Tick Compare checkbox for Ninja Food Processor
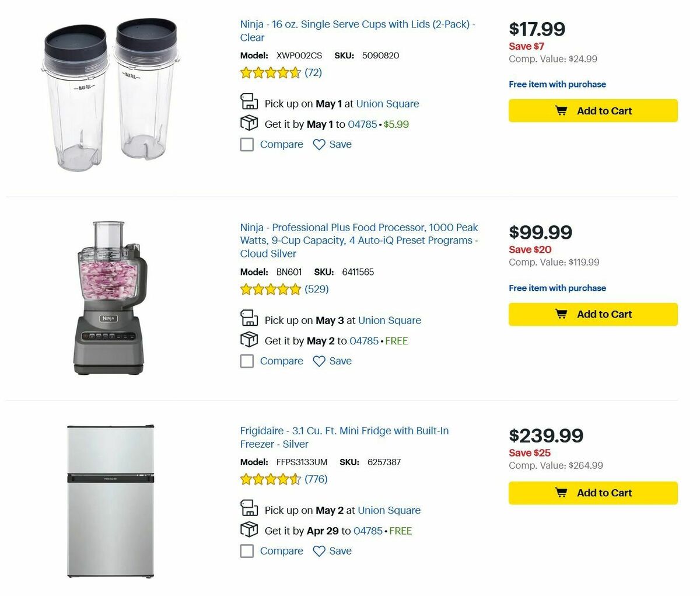The height and width of the screenshot is (596, 700). [x=247, y=361]
